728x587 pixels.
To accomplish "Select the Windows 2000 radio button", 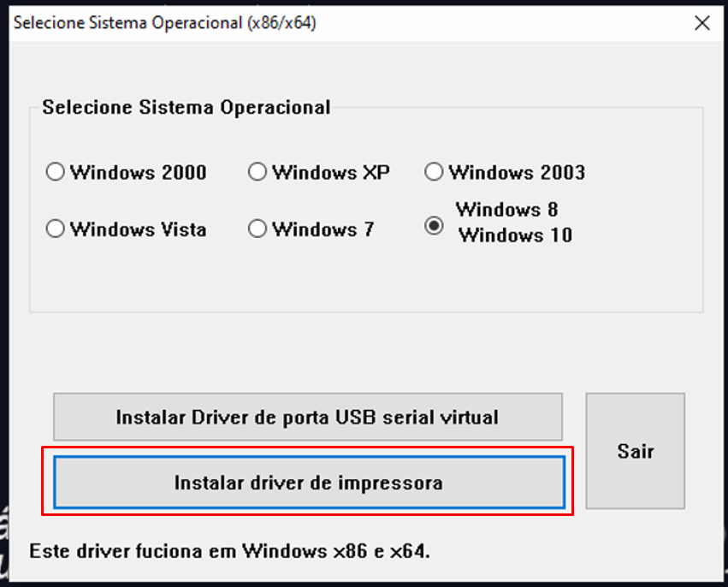I will 56,172.
